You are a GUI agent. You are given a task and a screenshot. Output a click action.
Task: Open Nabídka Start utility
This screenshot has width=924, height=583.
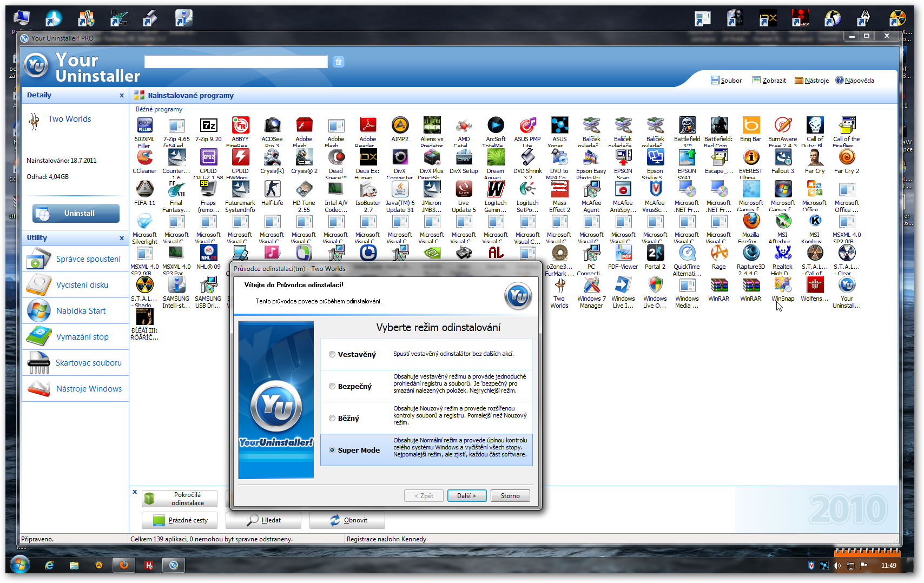(x=76, y=311)
